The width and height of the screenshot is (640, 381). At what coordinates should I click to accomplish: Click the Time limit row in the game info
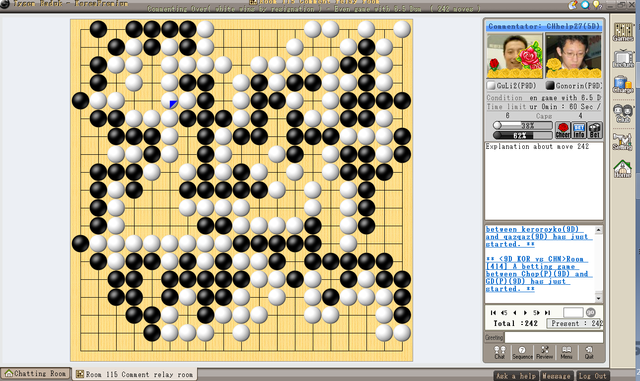tap(544, 107)
